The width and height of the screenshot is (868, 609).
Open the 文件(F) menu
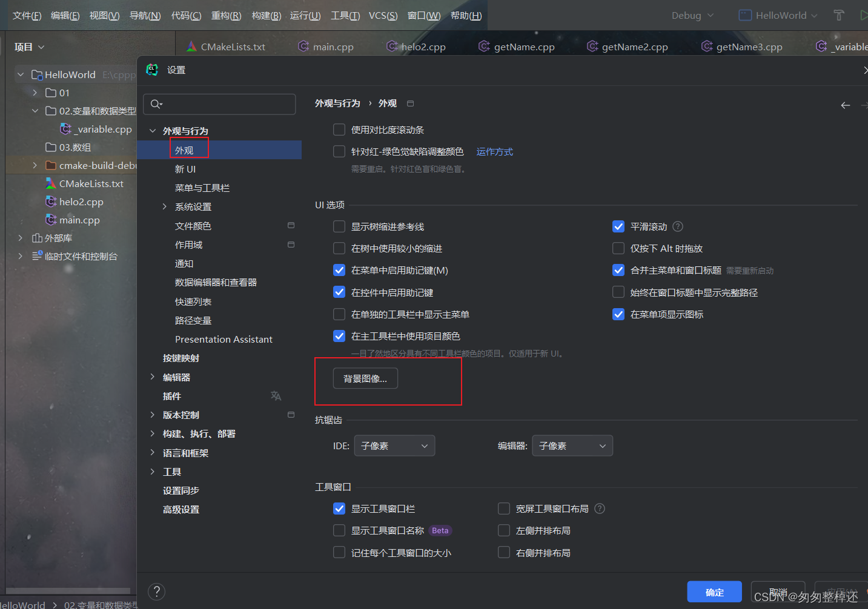coord(27,15)
